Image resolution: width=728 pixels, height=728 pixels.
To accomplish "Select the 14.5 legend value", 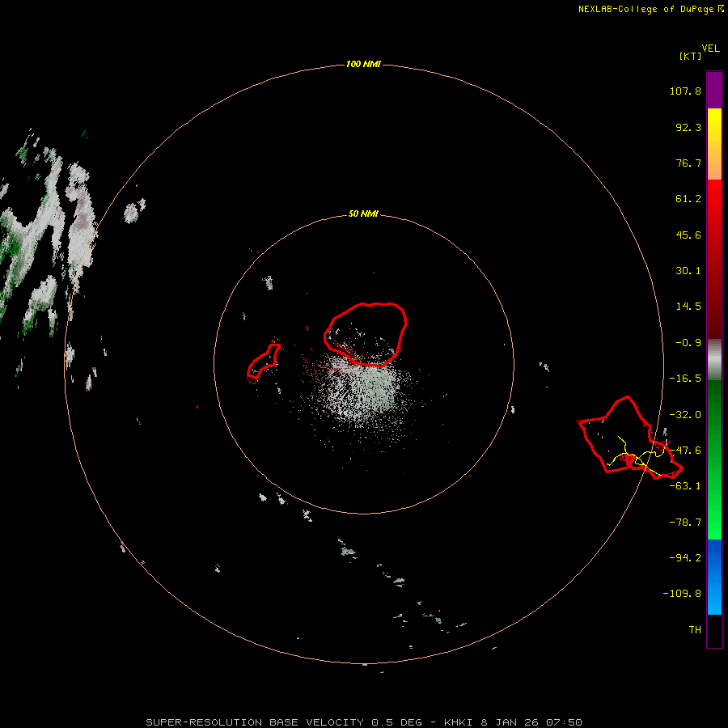I will coord(688,307).
